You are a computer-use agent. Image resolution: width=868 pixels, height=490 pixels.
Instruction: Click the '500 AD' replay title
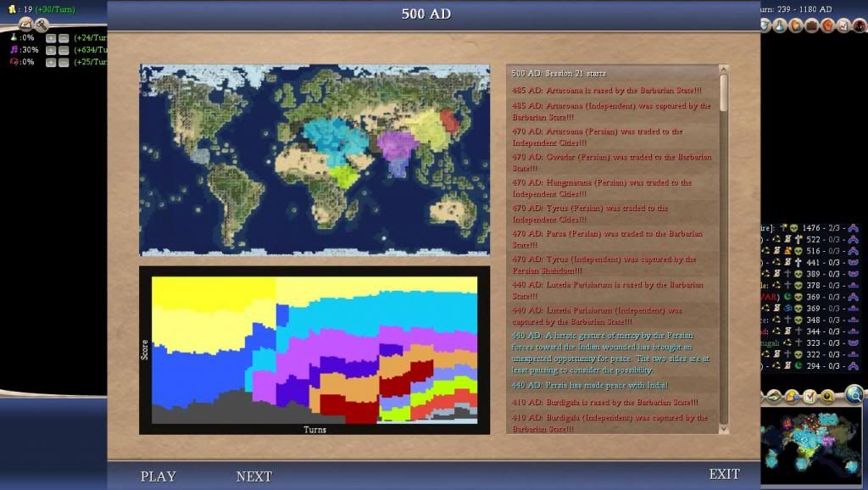click(426, 14)
